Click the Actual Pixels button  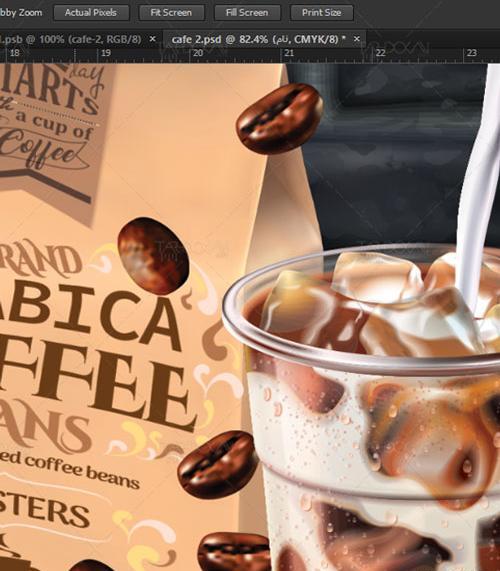tap(91, 13)
